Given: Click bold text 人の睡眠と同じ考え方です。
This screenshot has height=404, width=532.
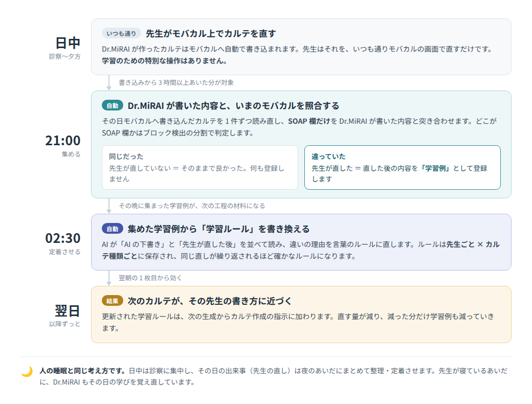Looking at the screenshot, I should (x=82, y=371).
